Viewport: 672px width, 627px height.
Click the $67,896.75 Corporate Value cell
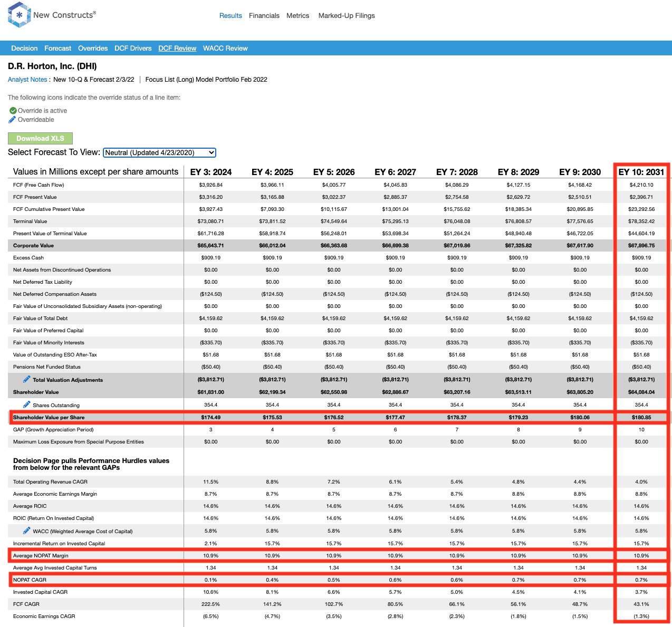(x=641, y=246)
